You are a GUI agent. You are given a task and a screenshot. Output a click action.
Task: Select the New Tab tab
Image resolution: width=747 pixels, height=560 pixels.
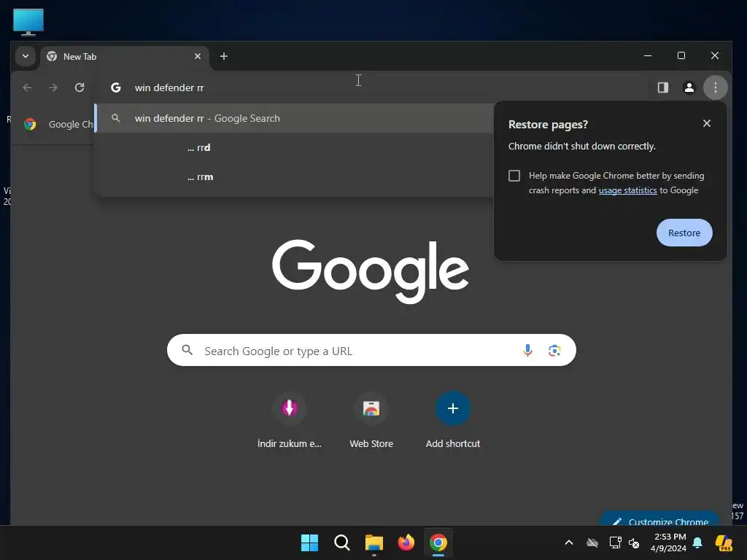pos(124,57)
